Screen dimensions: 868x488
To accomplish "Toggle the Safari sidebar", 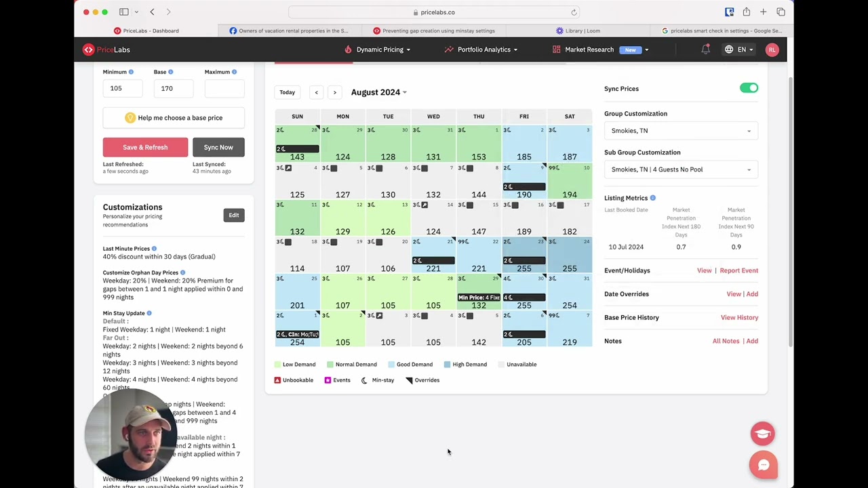I will 123,12.
